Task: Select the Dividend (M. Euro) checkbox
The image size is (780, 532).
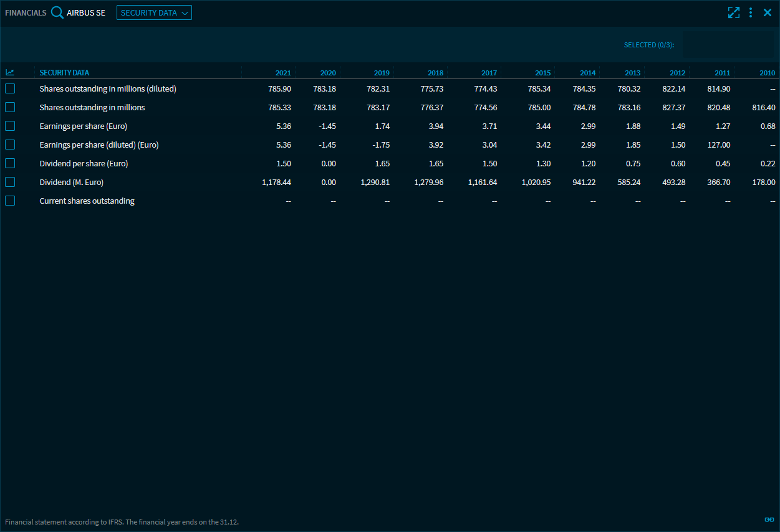Action: (x=10, y=182)
